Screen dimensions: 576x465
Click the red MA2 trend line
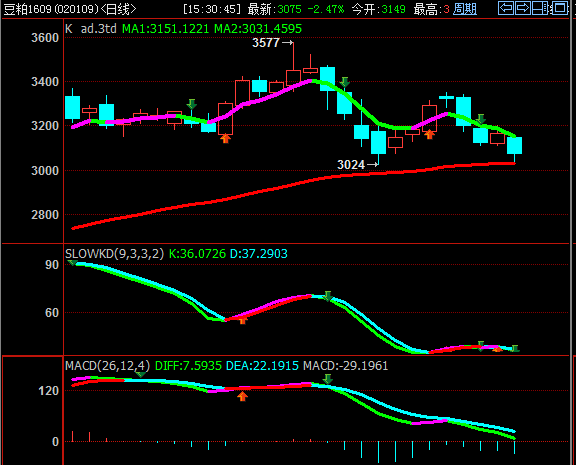[x=294, y=185]
